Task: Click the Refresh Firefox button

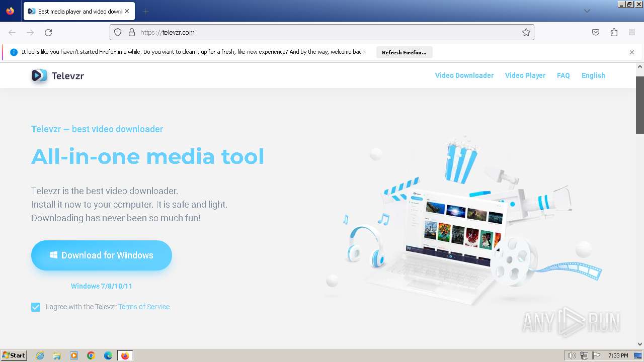Action: pos(404,52)
